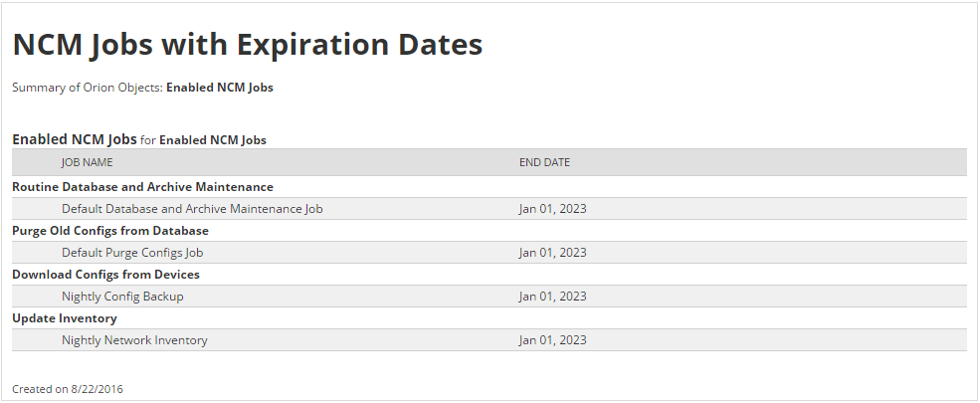The height and width of the screenshot is (403, 980).
Task: Click 'for Enabled NCM Jobs' subtitle text
Action: point(203,140)
